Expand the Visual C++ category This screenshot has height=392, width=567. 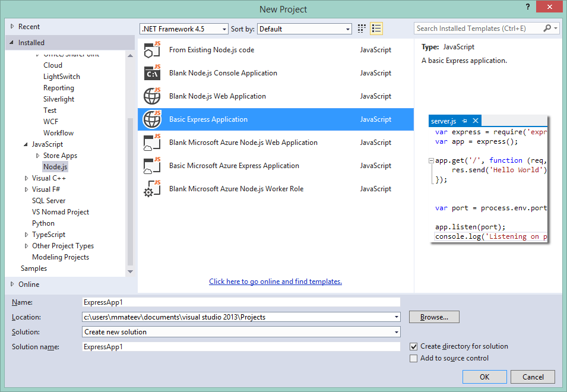25,178
